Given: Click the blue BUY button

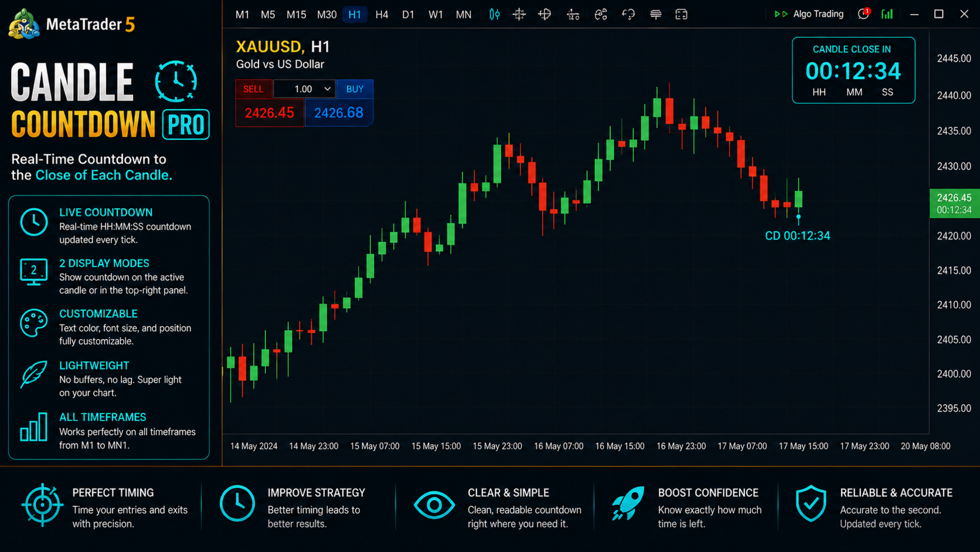Looking at the screenshot, I should (355, 89).
